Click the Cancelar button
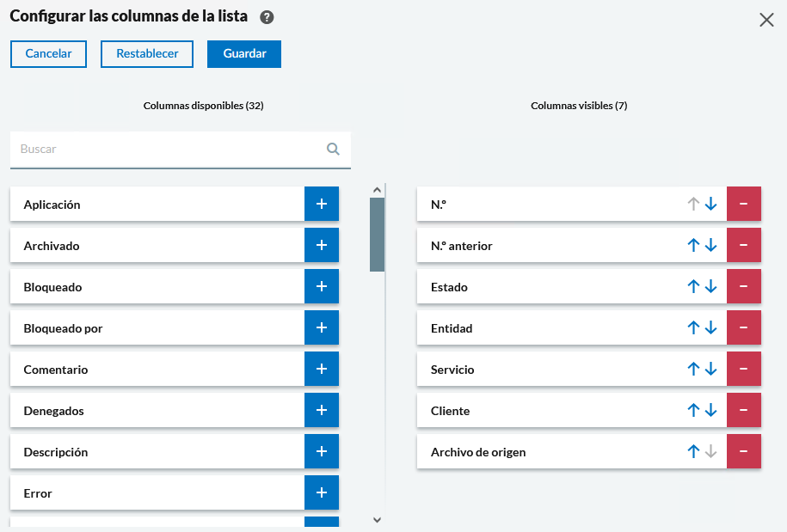 pyautogui.click(x=48, y=53)
